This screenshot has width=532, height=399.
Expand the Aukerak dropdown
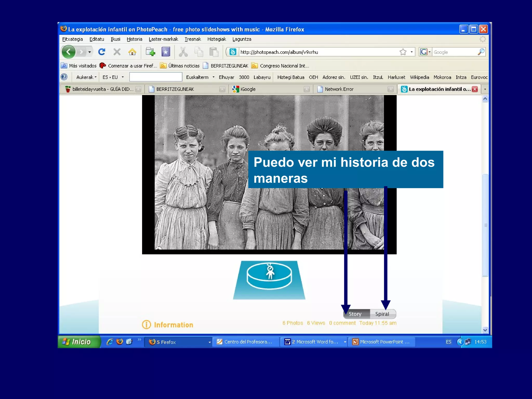click(86, 77)
